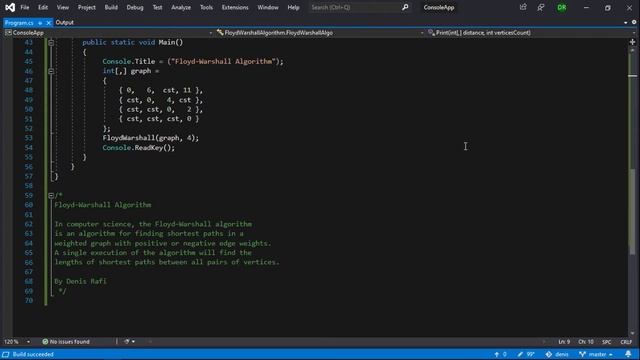Click the split editor window icon
The width and height of the screenshot is (640, 360).
click(x=632, y=42)
